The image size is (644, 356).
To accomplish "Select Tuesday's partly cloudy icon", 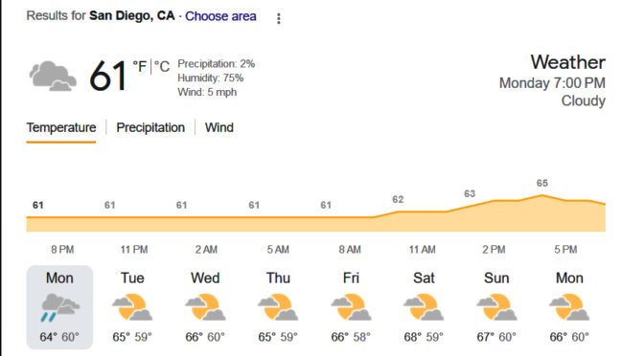I will tap(132, 307).
